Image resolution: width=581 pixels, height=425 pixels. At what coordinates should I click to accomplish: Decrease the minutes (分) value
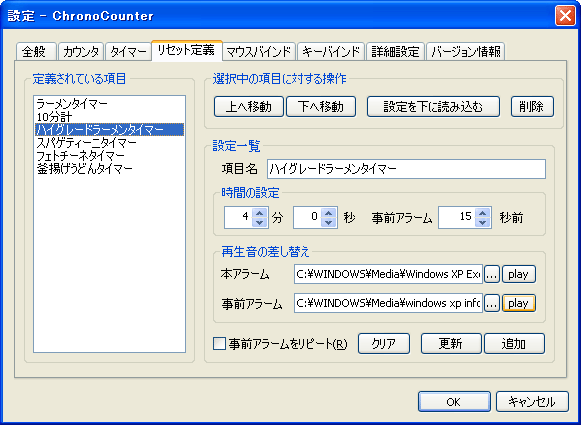259,222
